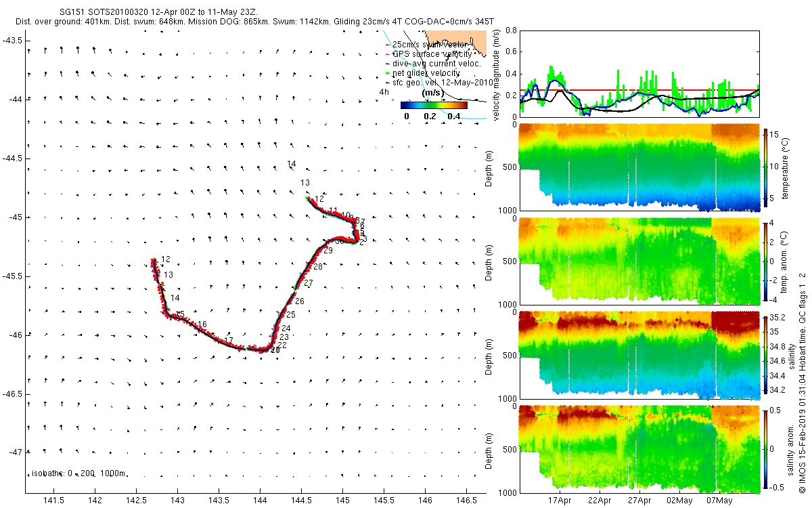
Task: Click the '0.8' tick on the velocity axis
Action: [x=510, y=30]
